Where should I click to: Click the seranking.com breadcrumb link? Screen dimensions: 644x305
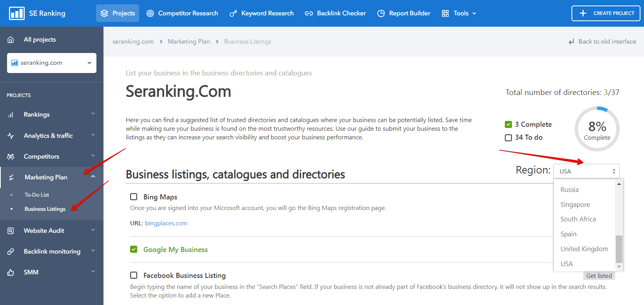coord(133,42)
